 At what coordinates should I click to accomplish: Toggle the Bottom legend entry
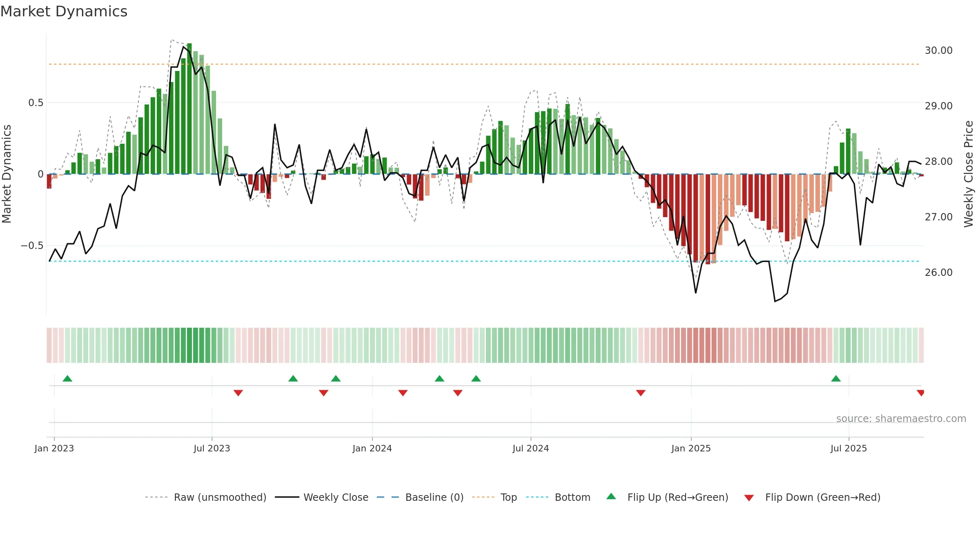558,497
